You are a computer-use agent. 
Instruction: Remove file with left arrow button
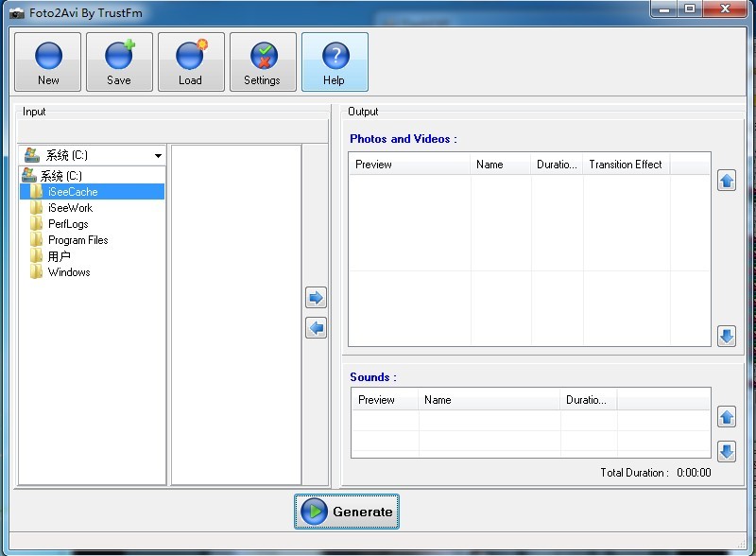click(x=317, y=328)
